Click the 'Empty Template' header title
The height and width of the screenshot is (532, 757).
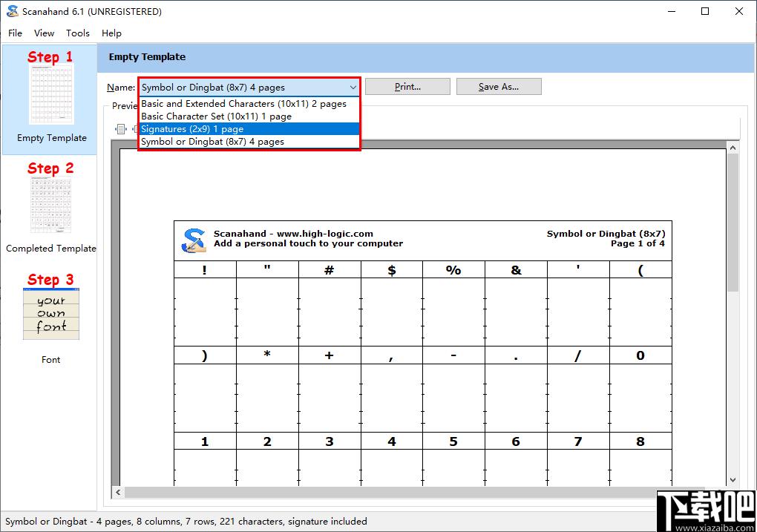point(147,57)
